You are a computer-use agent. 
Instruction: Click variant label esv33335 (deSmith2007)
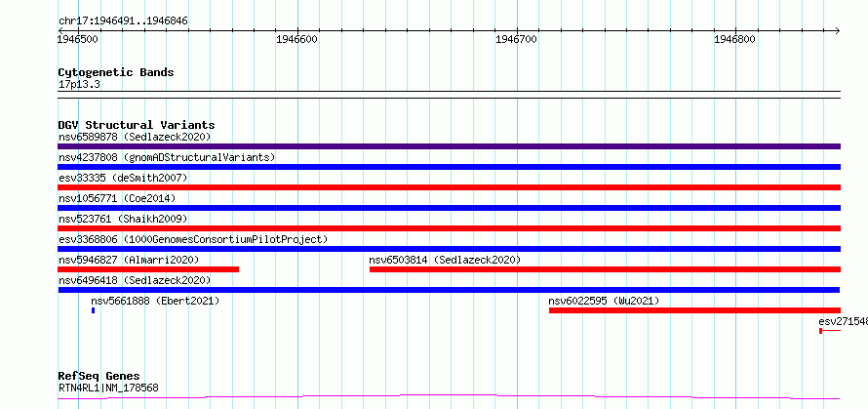coord(123,178)
